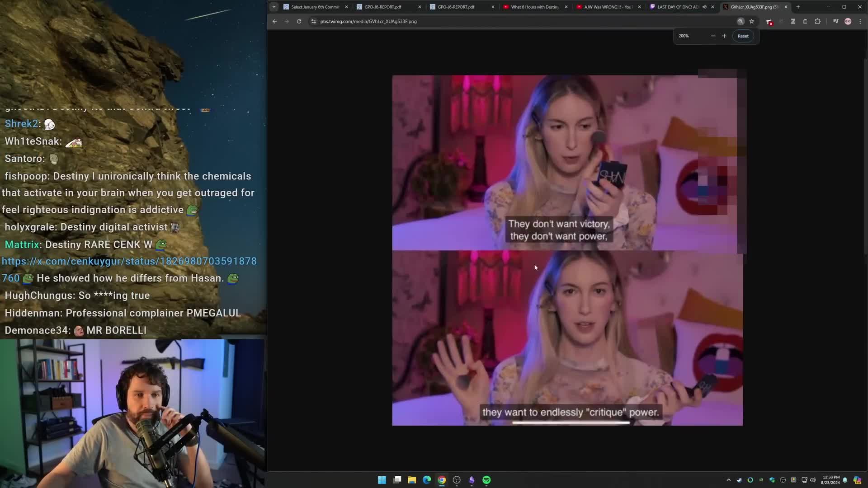
Task: Open the cenkuygur x.com link in chat
Action: click(x=130, y=261)
